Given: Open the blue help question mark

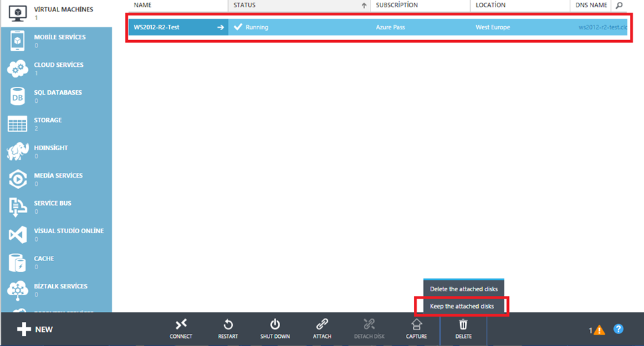Looking at the screenshot, I should [618, 329].
